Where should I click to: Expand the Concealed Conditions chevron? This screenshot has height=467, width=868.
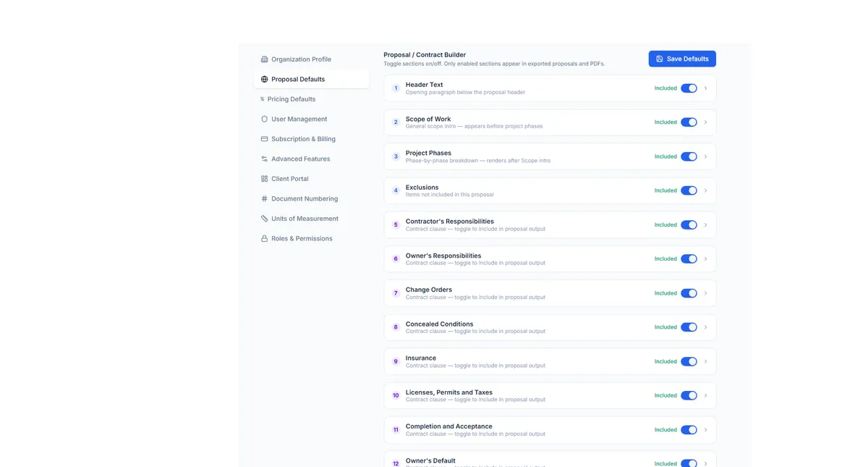click(705, 327)
